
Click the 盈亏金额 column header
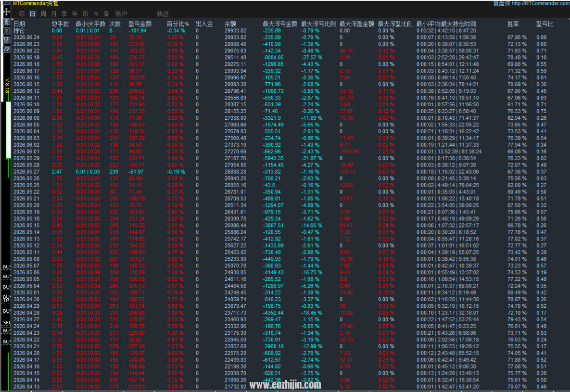click(x=140, y=24)
